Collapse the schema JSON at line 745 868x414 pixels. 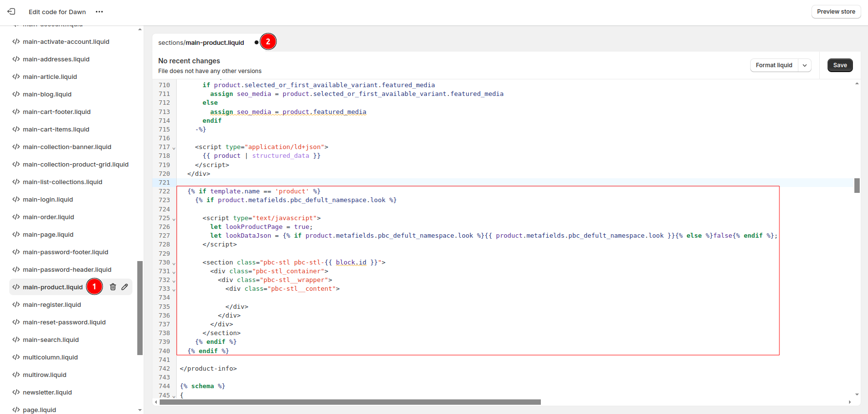(174, 396)
